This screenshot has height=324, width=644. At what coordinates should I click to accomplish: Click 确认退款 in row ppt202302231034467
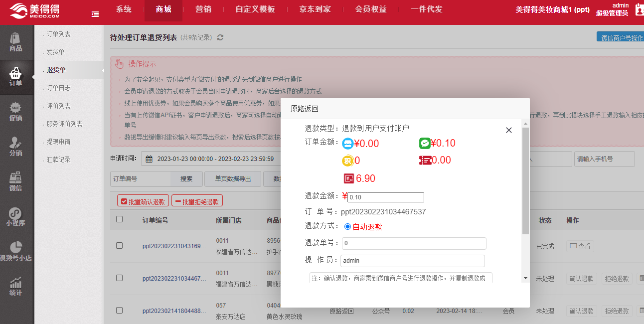coord(582,279)
